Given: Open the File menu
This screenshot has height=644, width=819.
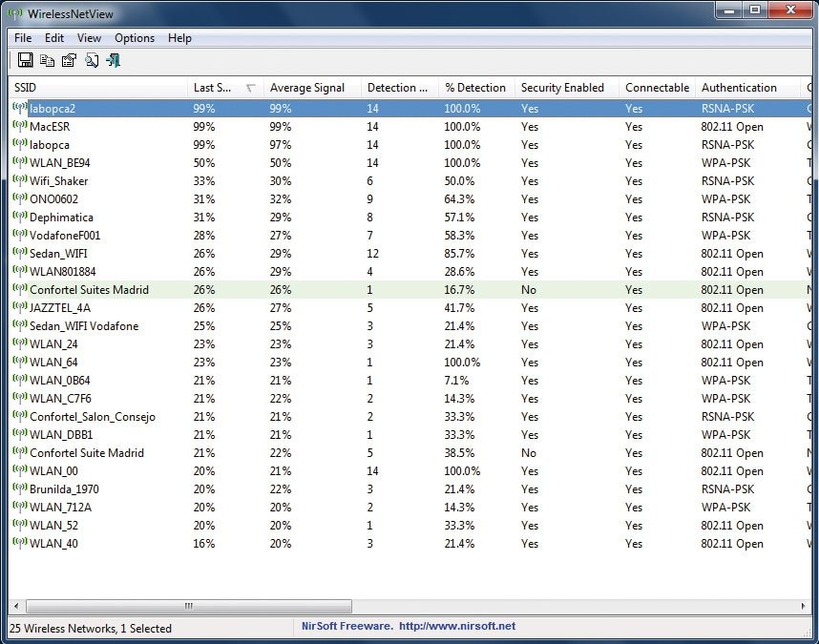Looking at the screenshot, I should (x=23, y=38).
